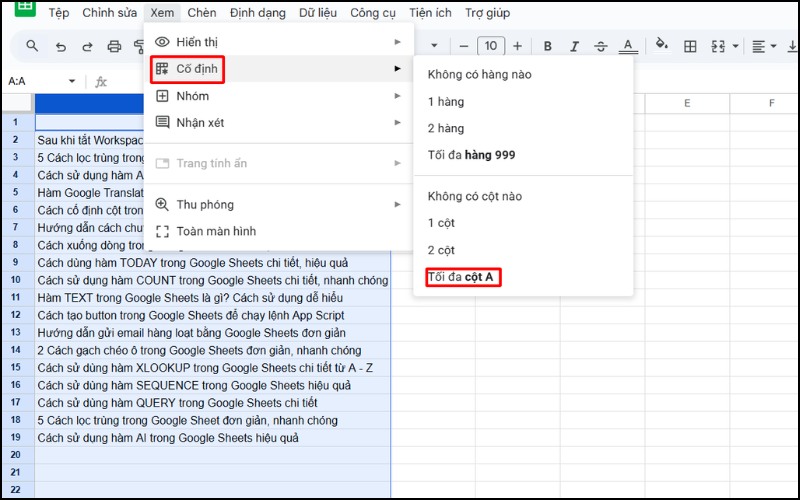The height and width of the screenshot is (500, 800).
Task: Open the merge cells dropdown
Action: click(x=736, y=46)
